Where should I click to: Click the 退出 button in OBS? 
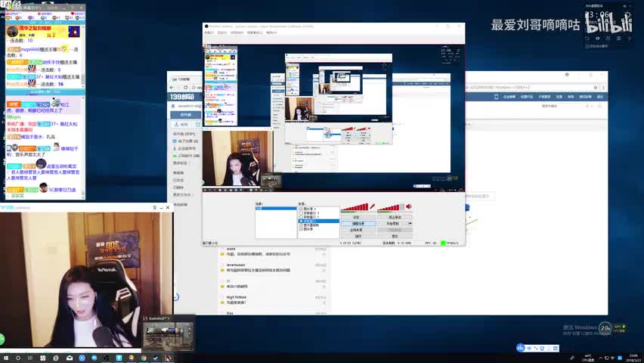[395, 236]
